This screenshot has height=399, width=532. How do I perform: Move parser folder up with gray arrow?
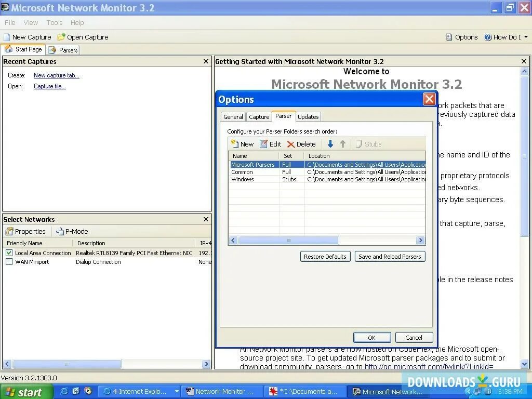coord(343,144)
